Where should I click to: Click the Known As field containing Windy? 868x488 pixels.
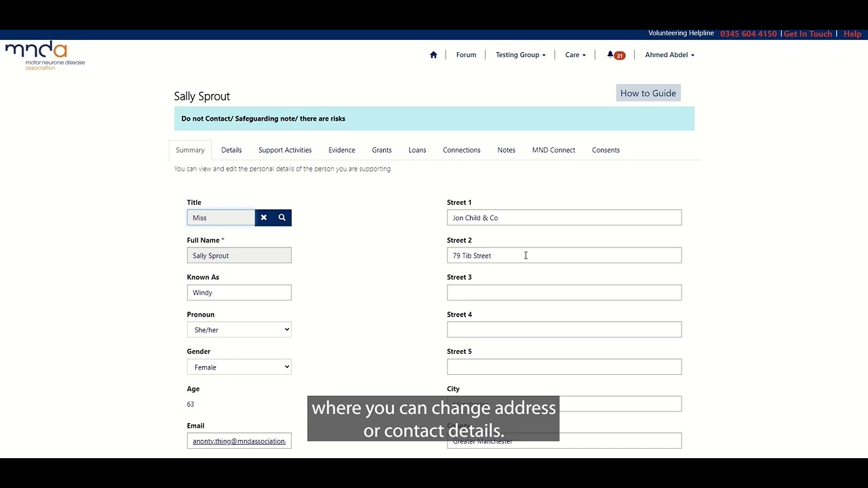[239, 292]
